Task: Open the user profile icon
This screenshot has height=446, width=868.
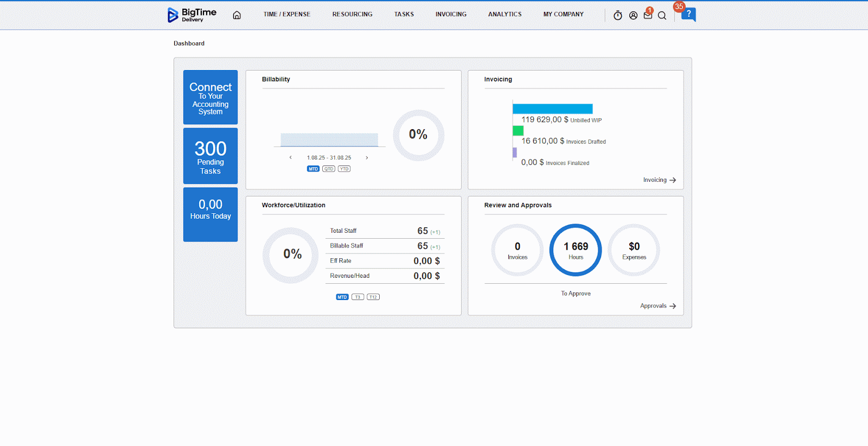Action: click(x=633, y=16)
